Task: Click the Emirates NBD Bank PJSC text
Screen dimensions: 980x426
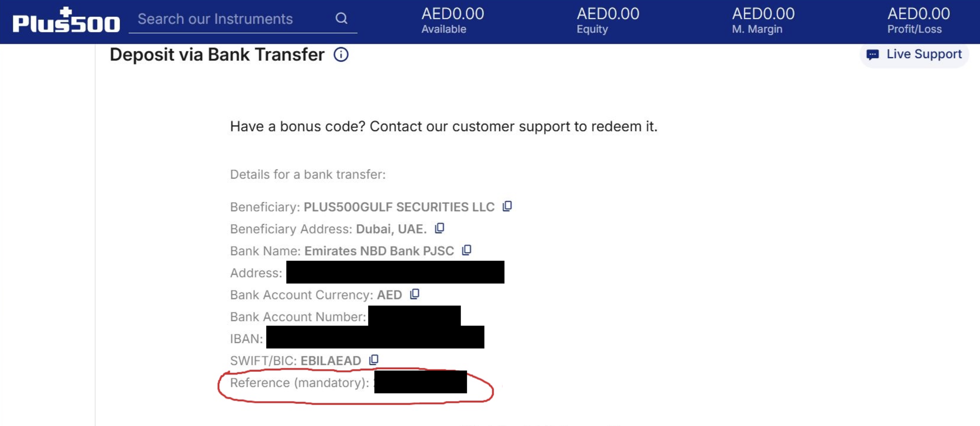Action: point(379,251)
